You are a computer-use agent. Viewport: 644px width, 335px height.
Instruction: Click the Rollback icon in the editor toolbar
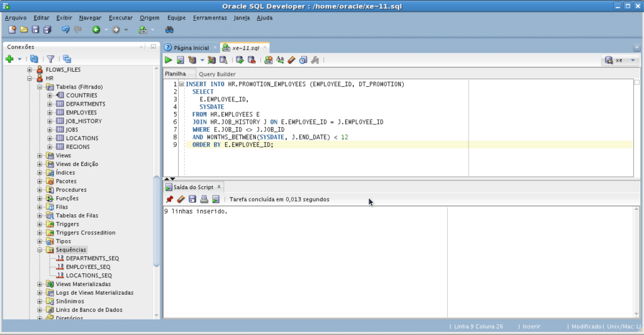[252, 60]
